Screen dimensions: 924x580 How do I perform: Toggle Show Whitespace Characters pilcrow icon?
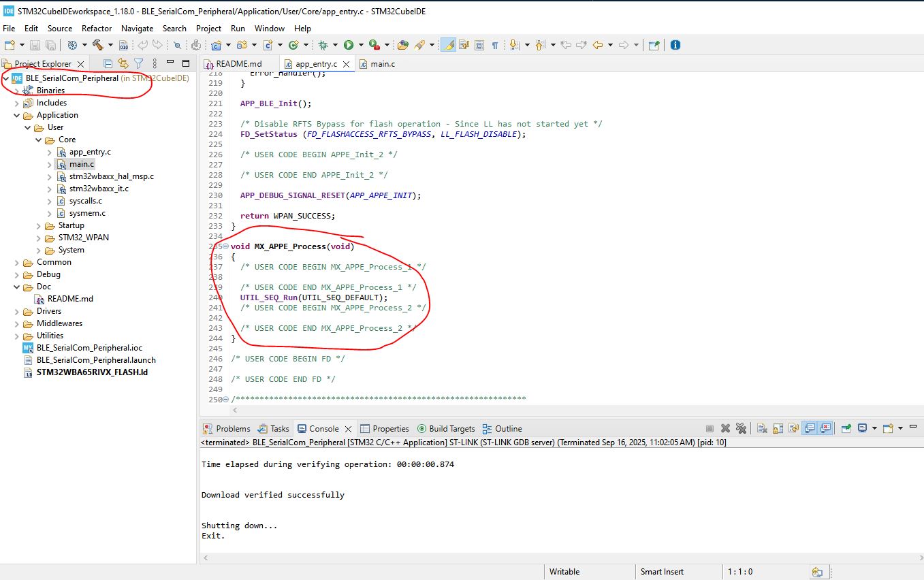(x=495, y=45)
